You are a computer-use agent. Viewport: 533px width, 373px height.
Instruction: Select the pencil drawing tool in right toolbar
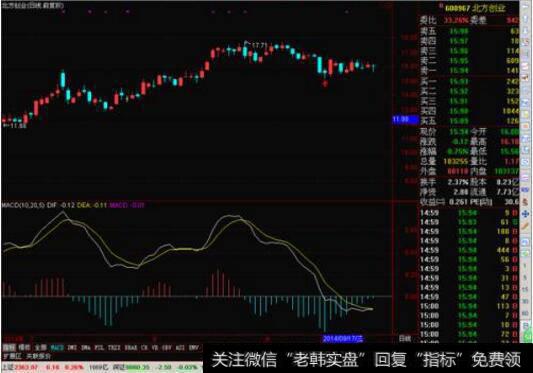525,226
